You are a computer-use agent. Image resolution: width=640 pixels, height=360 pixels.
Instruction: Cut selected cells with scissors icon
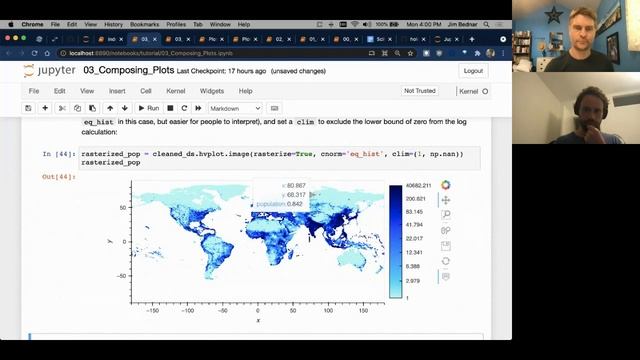[x=62, y=108]
